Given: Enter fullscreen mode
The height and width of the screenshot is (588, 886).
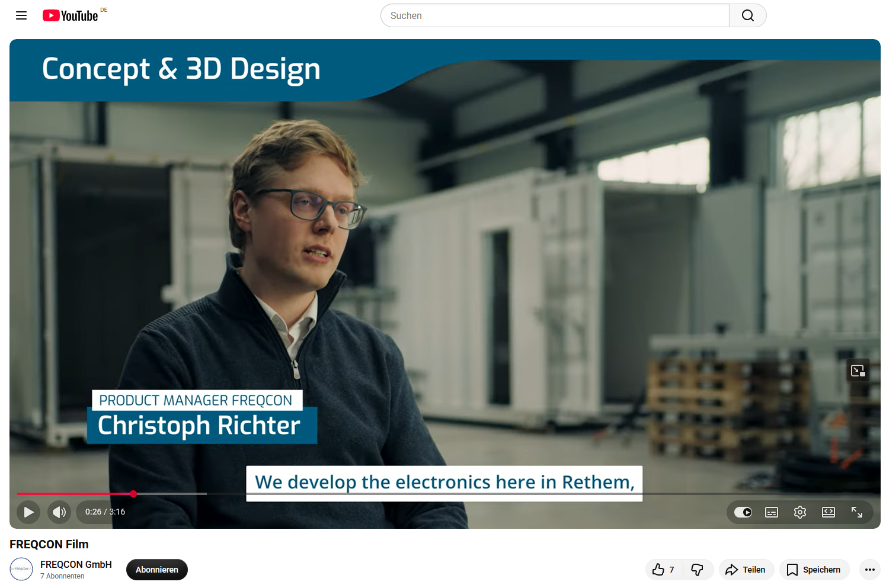Looking at the screenshot, I should pos(856,512).
